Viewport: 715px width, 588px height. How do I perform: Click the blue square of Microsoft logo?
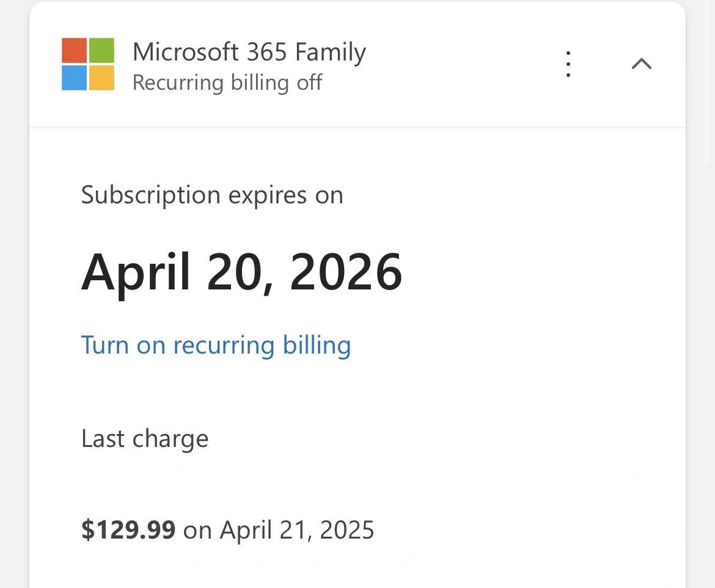click(x=74, y=78)
